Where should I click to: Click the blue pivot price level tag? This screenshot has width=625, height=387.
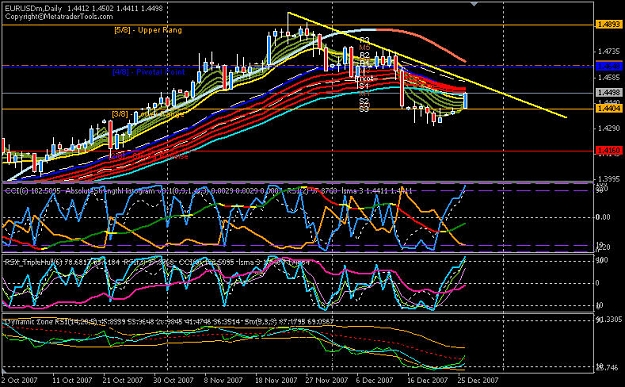[609, 66]
